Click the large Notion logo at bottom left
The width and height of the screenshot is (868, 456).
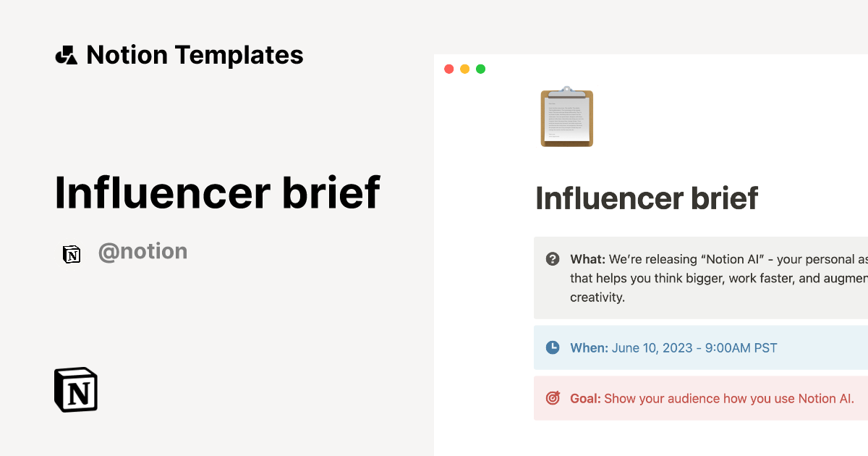coord(76,389)
